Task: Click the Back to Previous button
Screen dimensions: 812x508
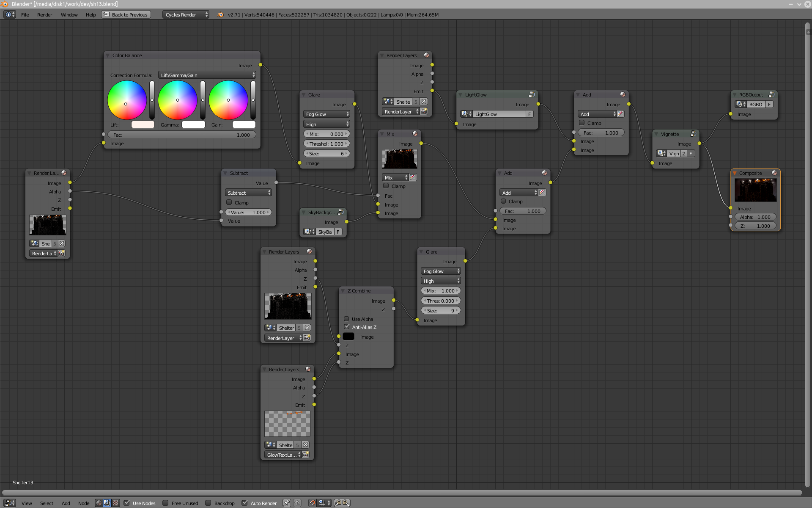Action: (x=126, y=15)
